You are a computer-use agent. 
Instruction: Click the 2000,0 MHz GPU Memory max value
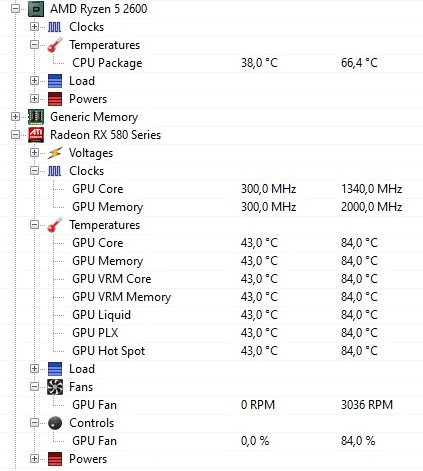[x=372, y=207]
